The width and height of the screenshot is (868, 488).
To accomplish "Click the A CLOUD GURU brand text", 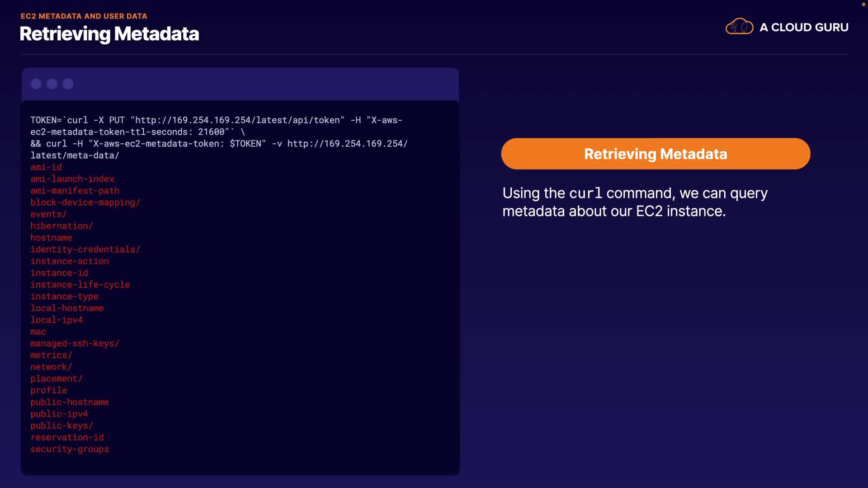I will 804,28.
